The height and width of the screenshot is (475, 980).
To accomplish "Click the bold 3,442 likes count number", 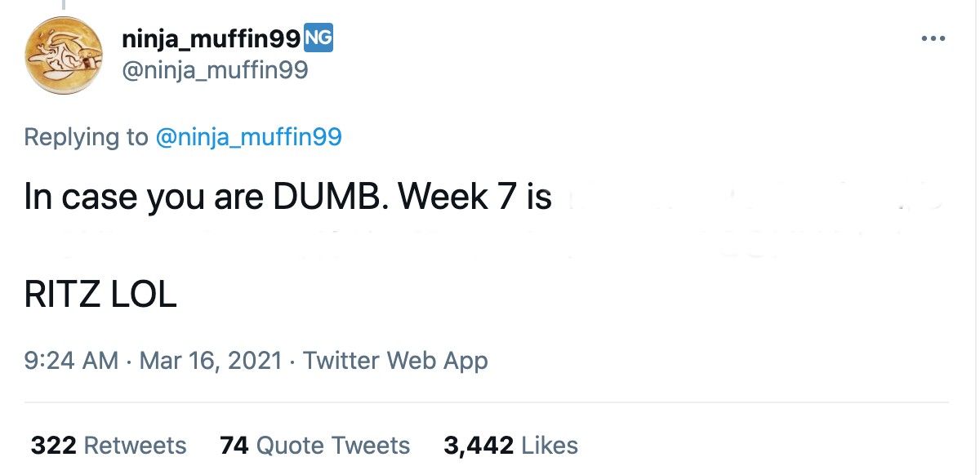I will (474, 446).
